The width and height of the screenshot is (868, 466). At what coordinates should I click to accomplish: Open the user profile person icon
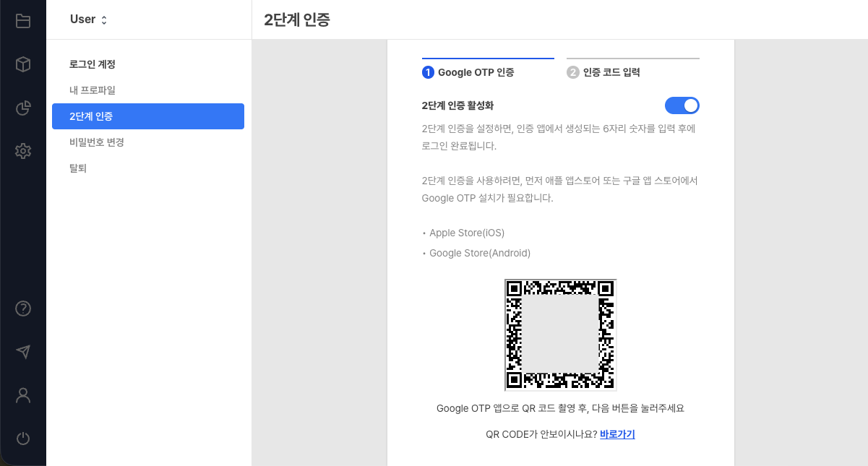point(23,395)
